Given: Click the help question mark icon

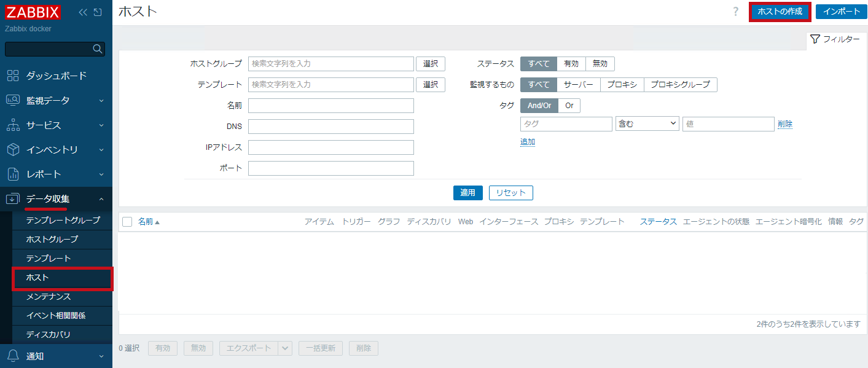Looking at the screenshot, I should (x=736, y=12).
